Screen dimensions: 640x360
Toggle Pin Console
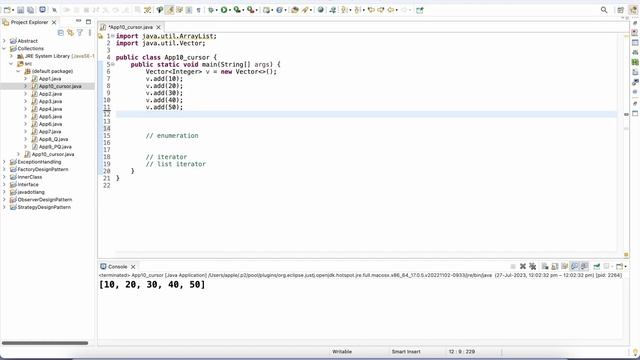click(x=596, y=266)
